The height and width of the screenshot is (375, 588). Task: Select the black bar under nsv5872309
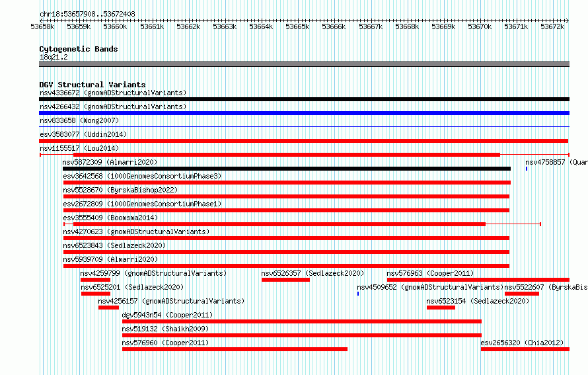pyautogui.click(x=287, y=169)
